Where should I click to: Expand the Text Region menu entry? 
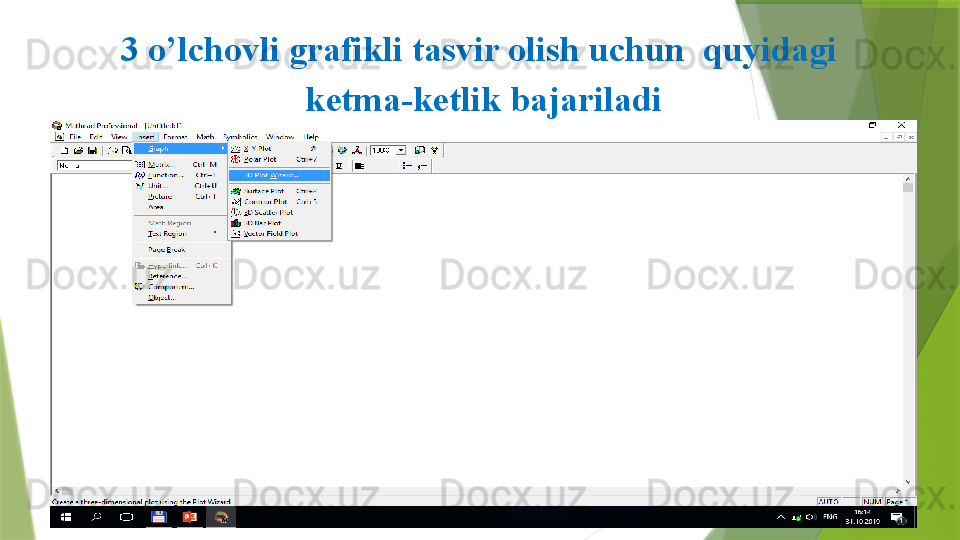point(167,233)
